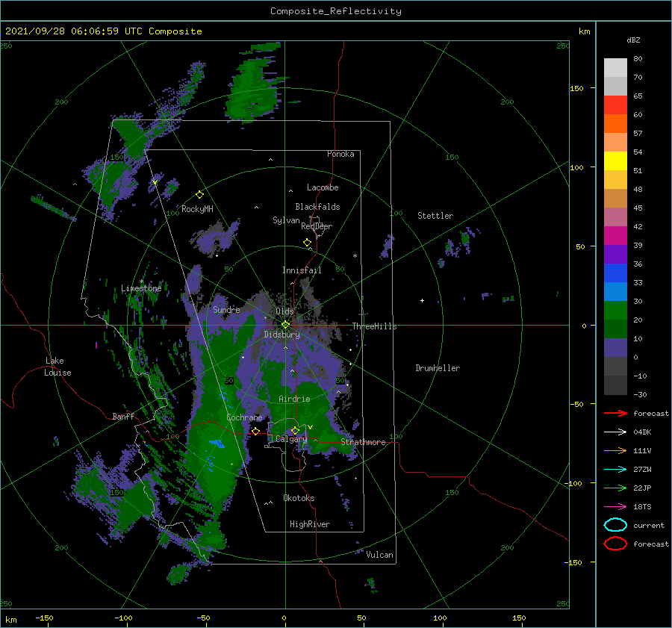Click the slate purple swatch above 0
The height and width of the screenshot is (628, 672).
coord(615,348)
